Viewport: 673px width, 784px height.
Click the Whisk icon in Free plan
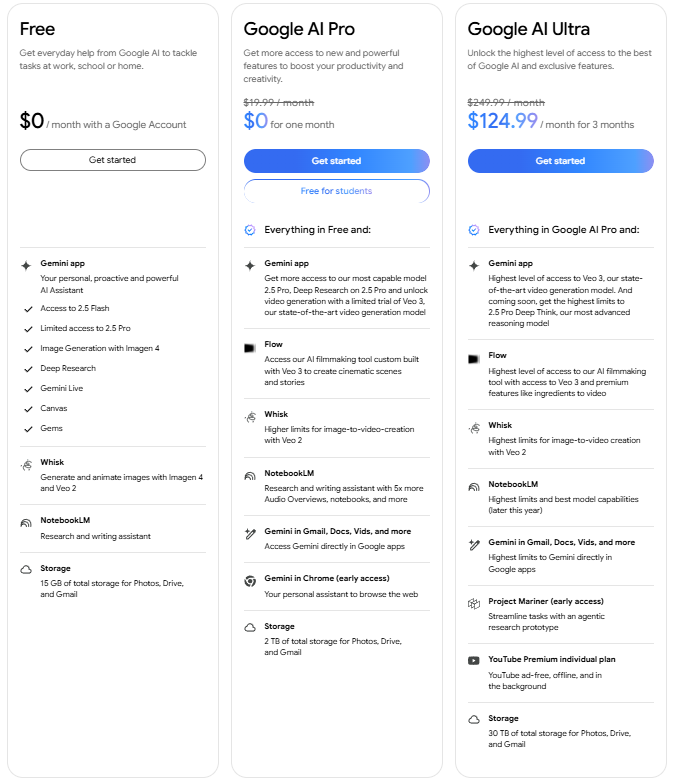(x=26, y=465)
